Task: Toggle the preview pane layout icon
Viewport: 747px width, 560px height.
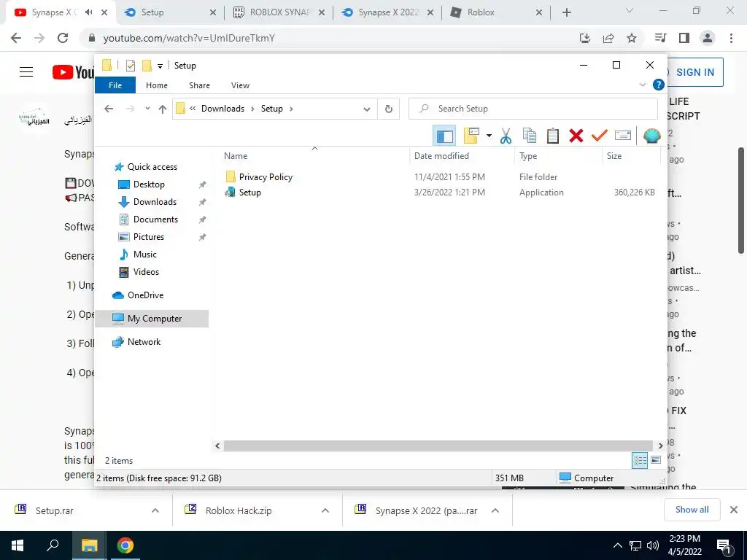Action: coord(444,136)
